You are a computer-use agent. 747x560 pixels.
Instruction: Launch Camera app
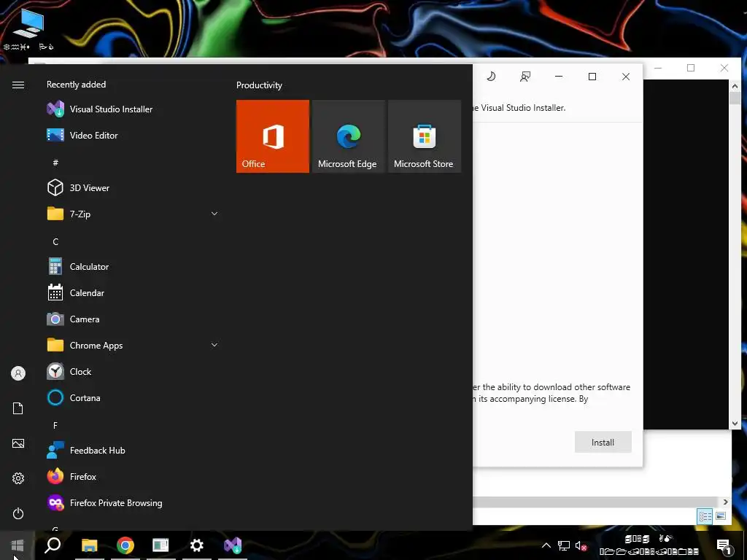coord(133,319)
